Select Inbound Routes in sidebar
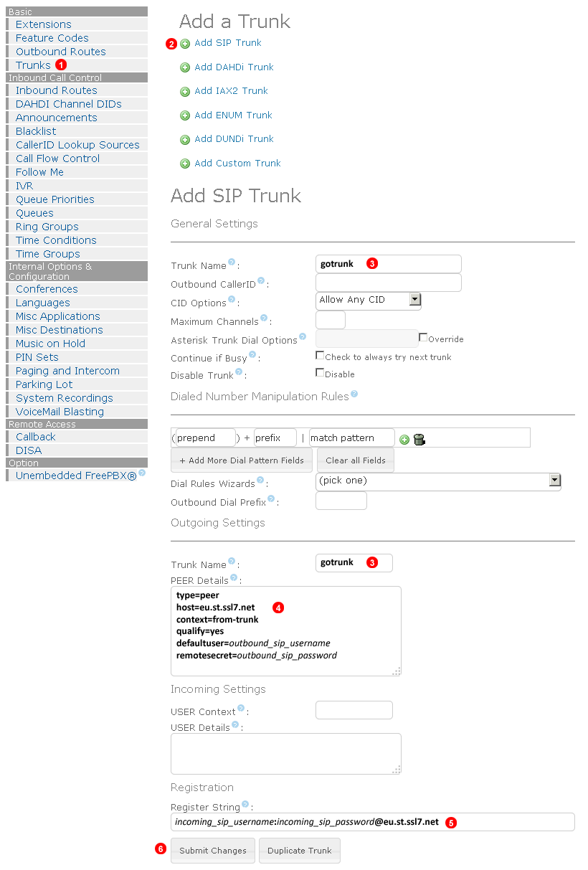Viewport: 588px width, 870px height. point(57,90)
